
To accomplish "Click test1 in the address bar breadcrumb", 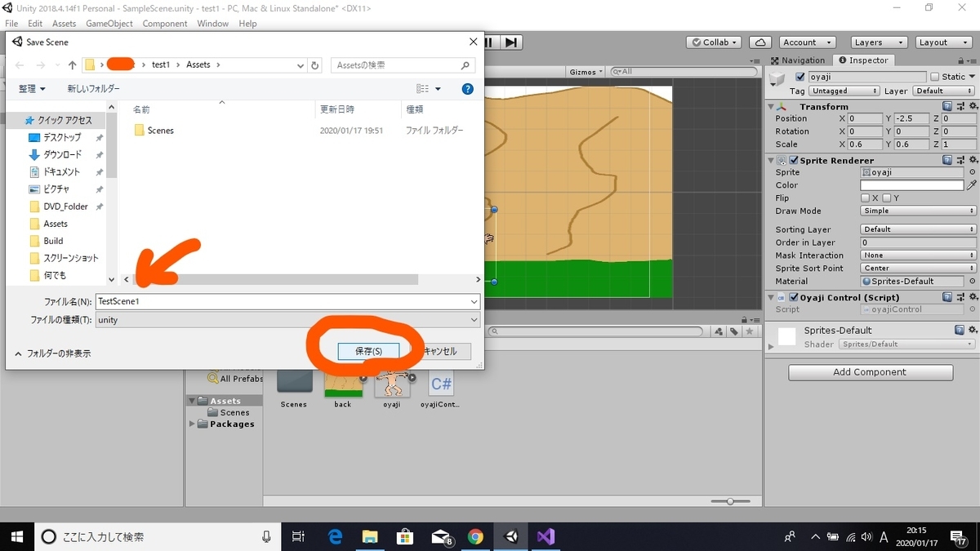I will click(x=161, y=65).
